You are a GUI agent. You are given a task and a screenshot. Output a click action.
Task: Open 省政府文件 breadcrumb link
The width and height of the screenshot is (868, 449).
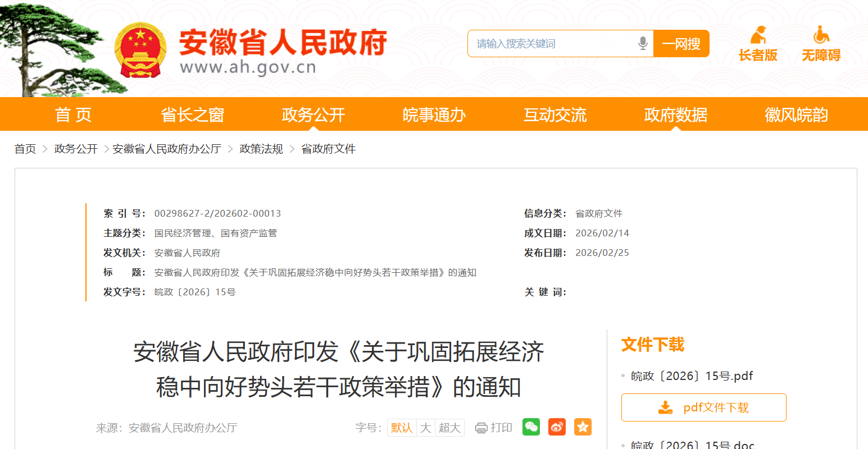click(x=328, y=149)
